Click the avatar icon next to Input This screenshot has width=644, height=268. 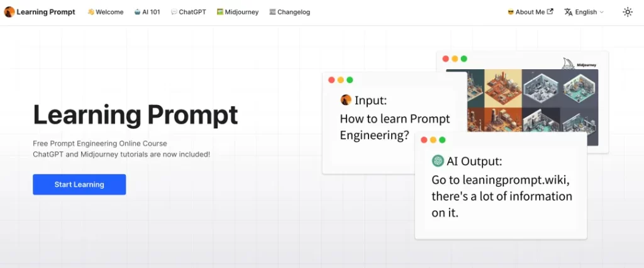(346, 100)
